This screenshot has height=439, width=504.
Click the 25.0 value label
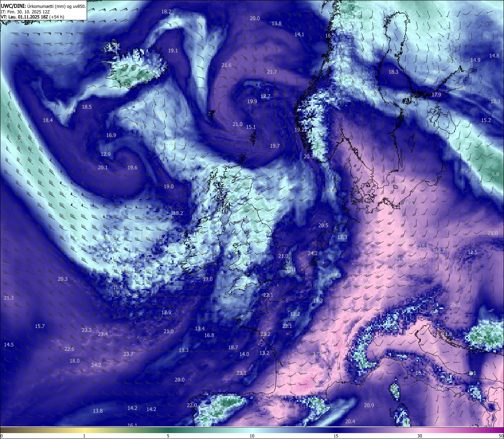coord(493,233)
